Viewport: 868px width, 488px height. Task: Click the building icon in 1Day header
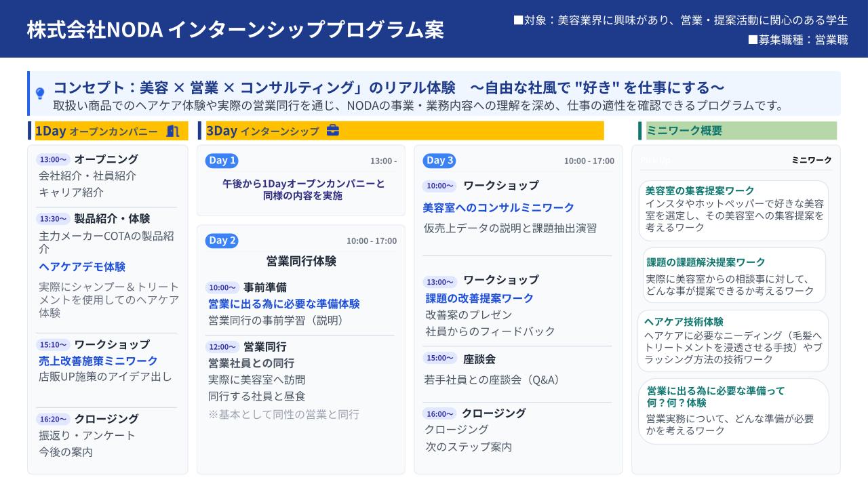click(173, 131)
